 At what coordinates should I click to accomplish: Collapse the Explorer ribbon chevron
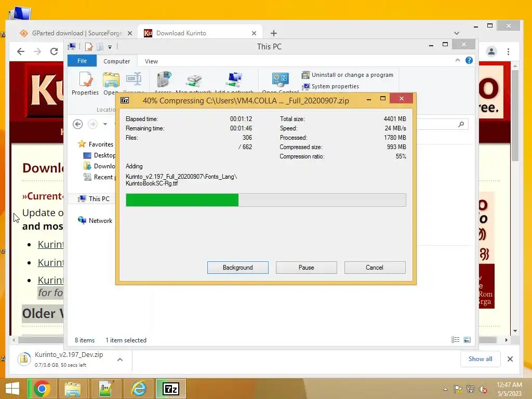pyautogui.click(x=457, y=60)
